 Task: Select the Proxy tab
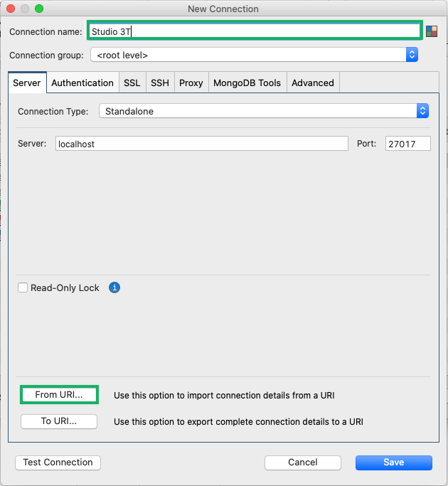(x=191, y=83)
